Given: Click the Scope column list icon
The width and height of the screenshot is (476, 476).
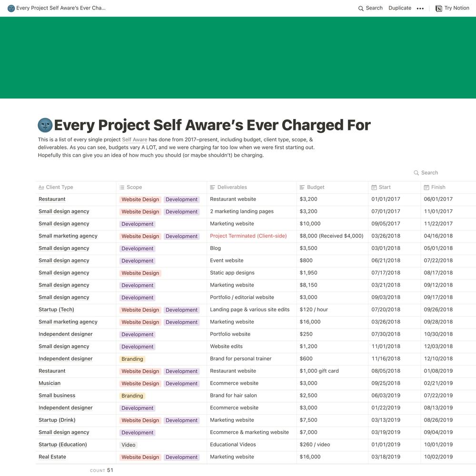Looking at the screenshot, I should (x=122, y=187).
